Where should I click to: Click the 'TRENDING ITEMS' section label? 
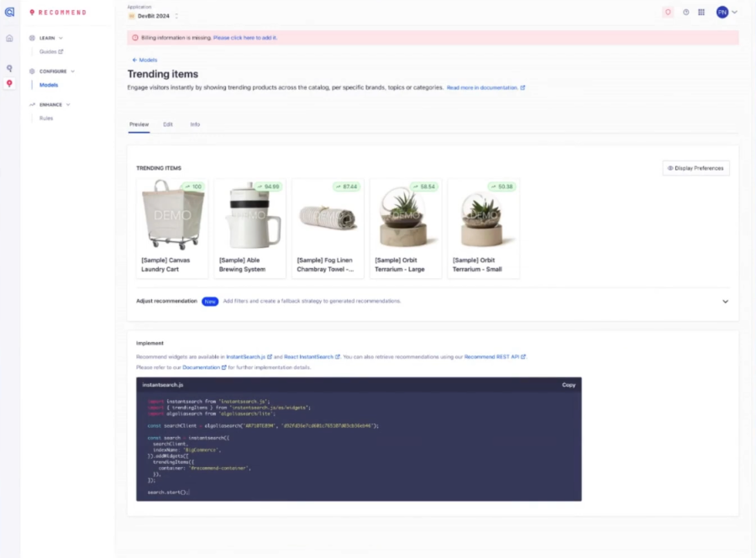[x=159, y=168]
